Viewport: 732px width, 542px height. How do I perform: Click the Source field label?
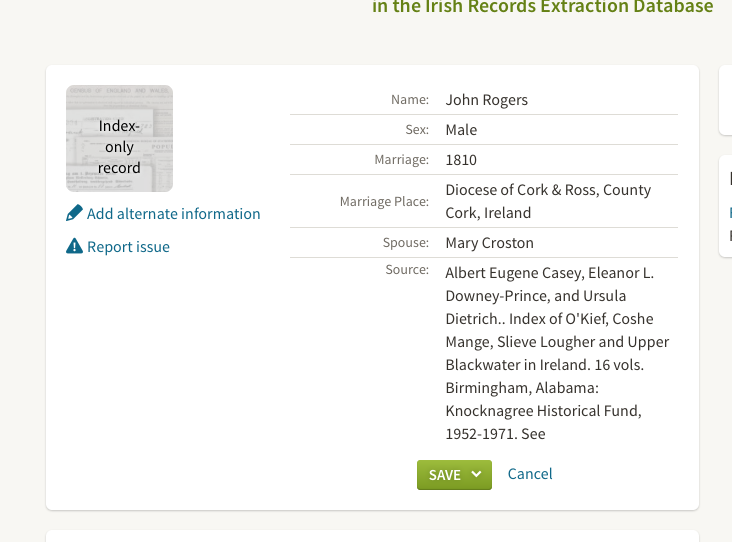point(406,270)
